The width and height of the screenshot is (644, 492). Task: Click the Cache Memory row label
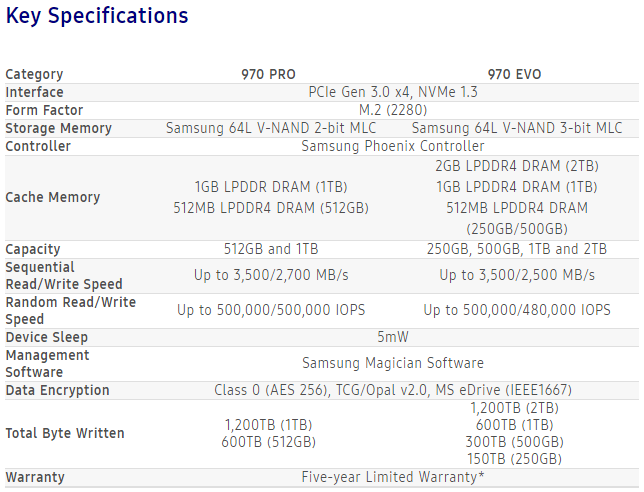[x=53, y=197]
